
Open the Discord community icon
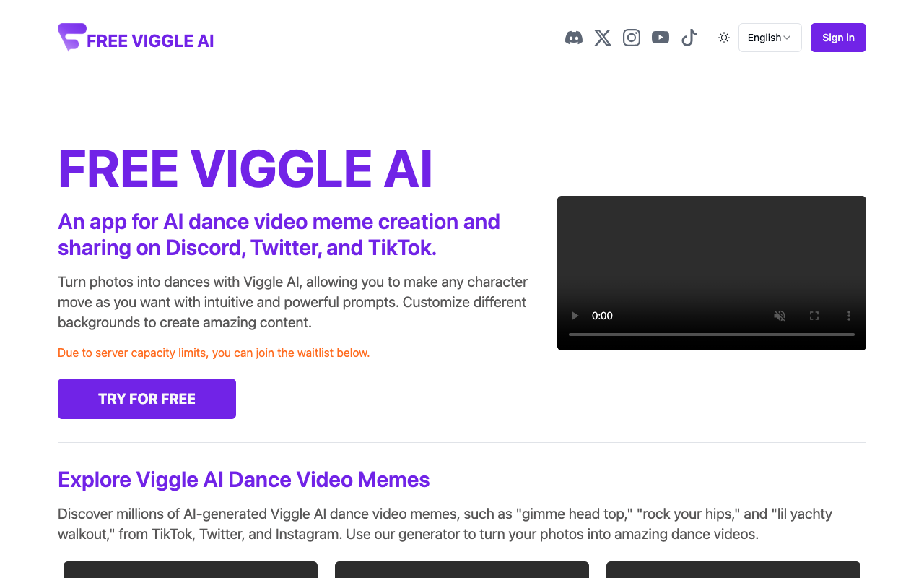click(x=574, y=37)
